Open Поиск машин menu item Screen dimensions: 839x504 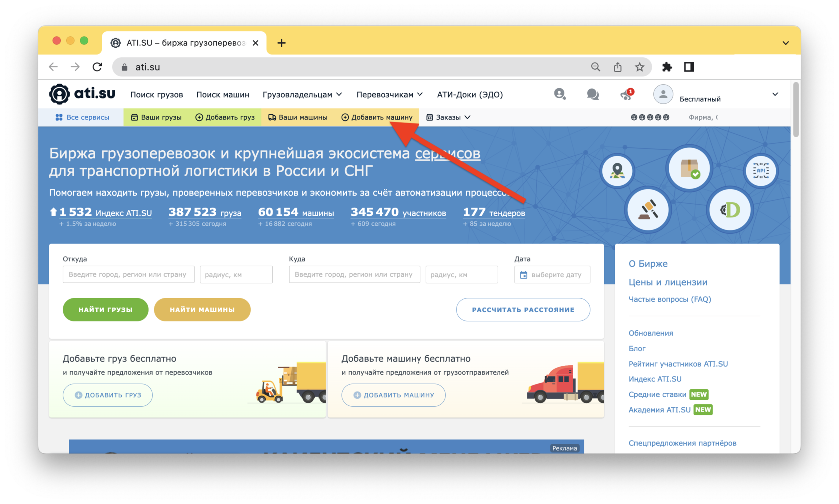(223, 94)
